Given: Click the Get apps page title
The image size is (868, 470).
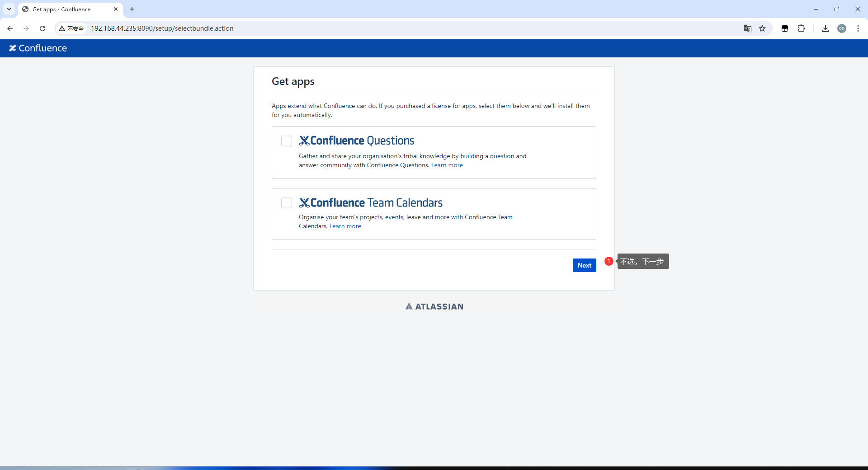Looking at the screenshot, I should (x=293, y=81).
